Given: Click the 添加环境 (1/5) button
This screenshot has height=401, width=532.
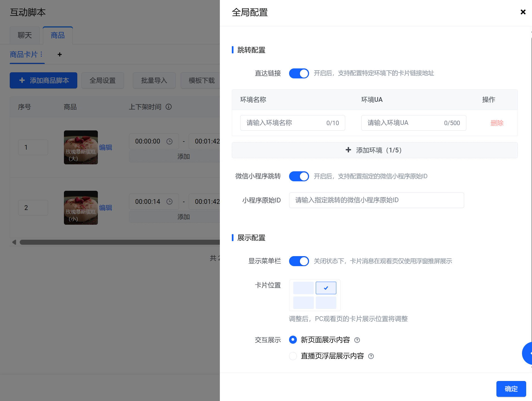Looking at the screenshot, I should pyautogui.click(x=374, y=150).
